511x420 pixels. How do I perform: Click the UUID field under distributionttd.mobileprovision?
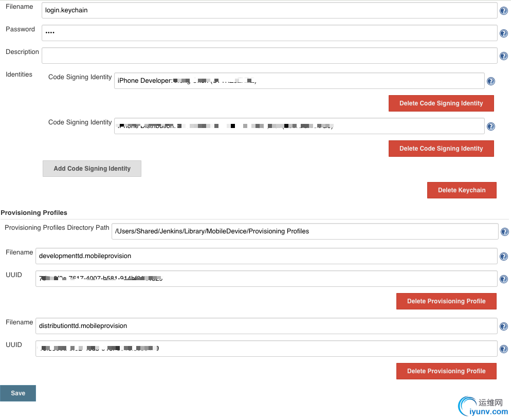tap(266, 349)
